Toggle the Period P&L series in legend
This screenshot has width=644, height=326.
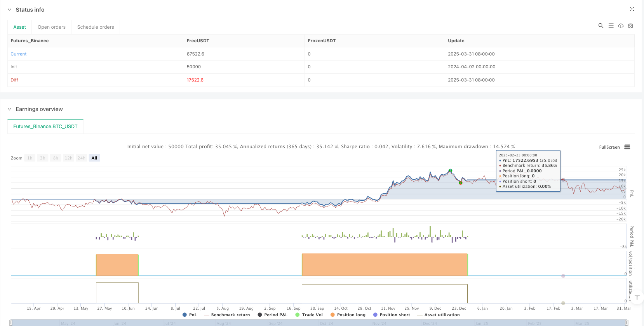pos(273,315)
